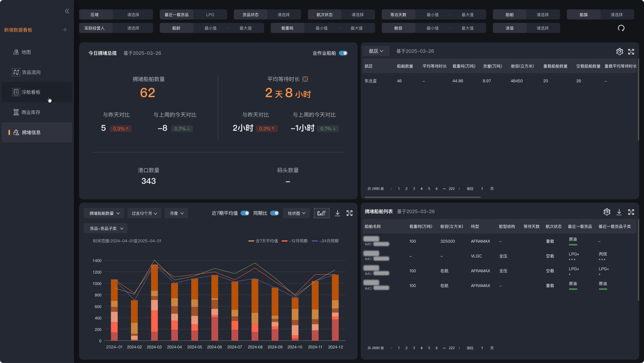
Task: Toggle the 含作业船舶 switch
Action: [343, 53]
